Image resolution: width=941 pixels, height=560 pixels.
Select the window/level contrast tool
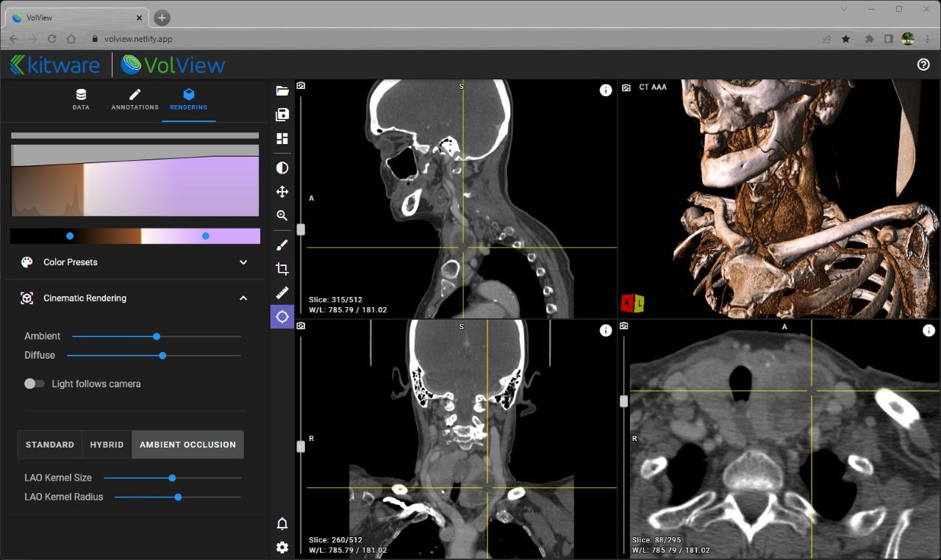pos(282,168)
